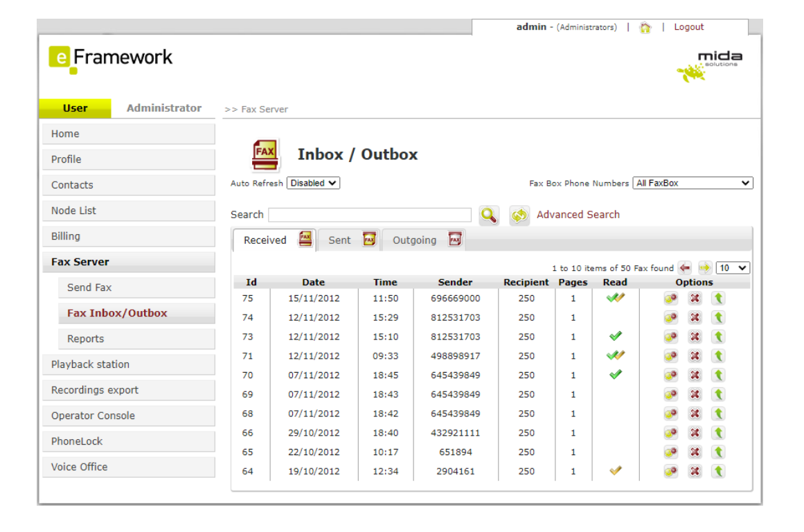
Task: Delete fax 75 using red X icon
Action: coord(695,297)
